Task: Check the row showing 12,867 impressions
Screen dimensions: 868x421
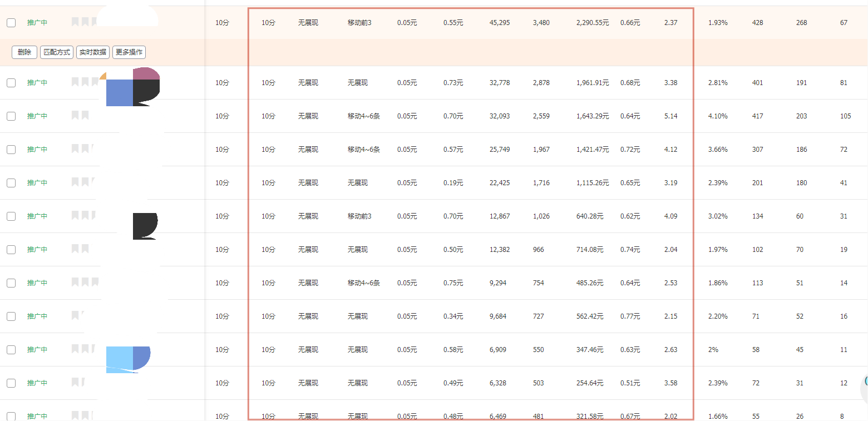Action: click(x=11, y=216)
